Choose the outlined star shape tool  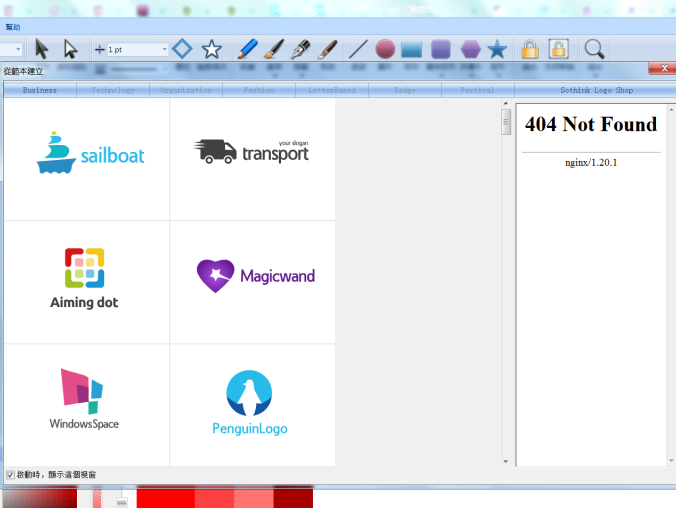click(x=211, y=49)
